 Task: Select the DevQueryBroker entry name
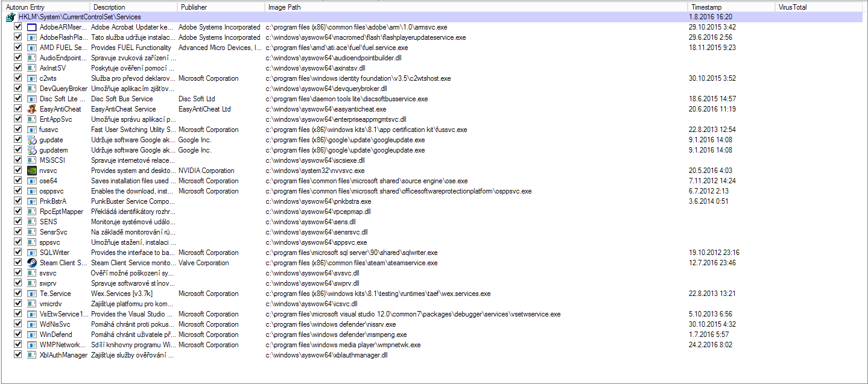coord(63,89)
